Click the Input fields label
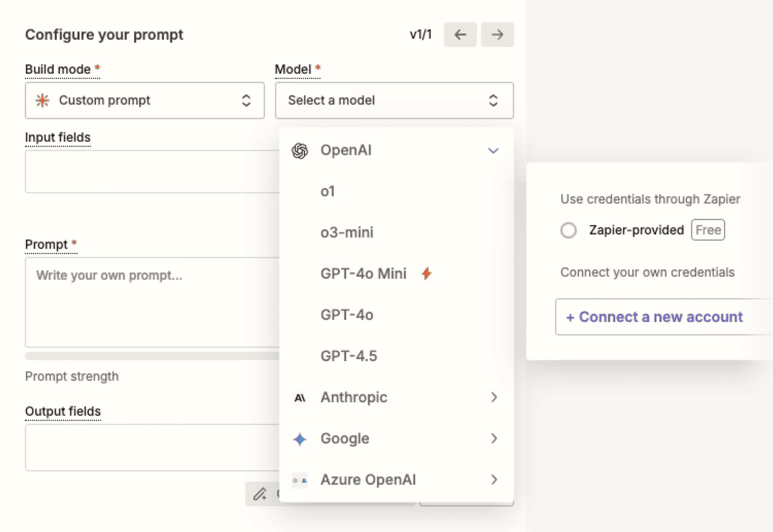The image size is (773, 532). click(x=58, y=137)
